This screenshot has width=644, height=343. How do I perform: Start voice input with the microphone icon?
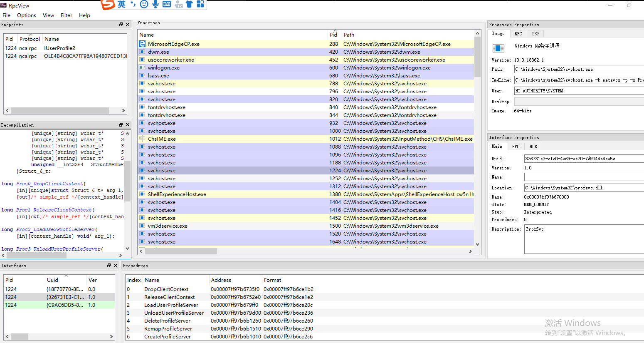[155, 4]
